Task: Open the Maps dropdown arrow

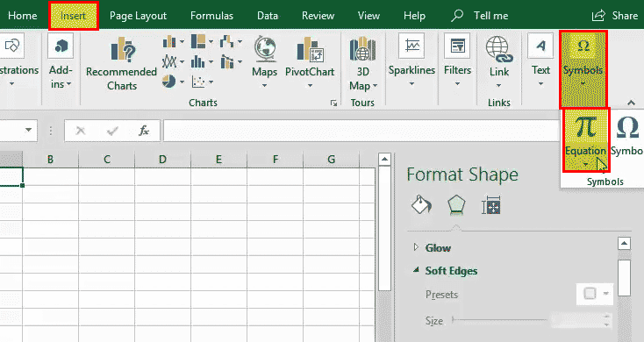Action: pyautogui.click(x=264, y=85)
